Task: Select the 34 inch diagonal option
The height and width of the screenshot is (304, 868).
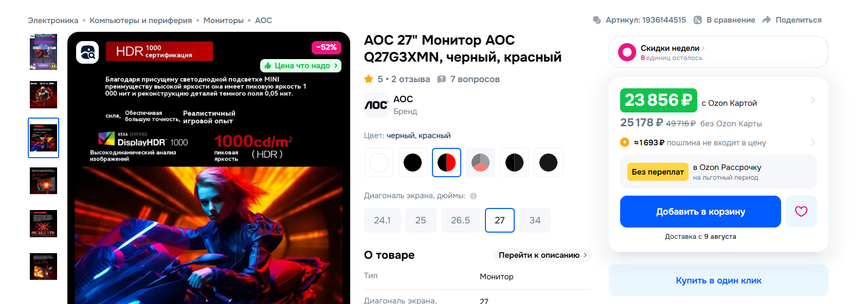Action: [x=535, y=220]
